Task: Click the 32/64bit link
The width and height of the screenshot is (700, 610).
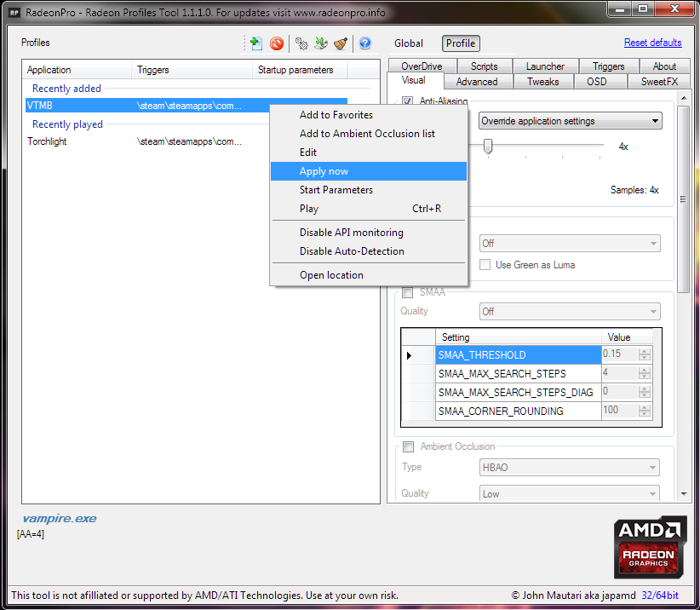Action: coord(660,596)
